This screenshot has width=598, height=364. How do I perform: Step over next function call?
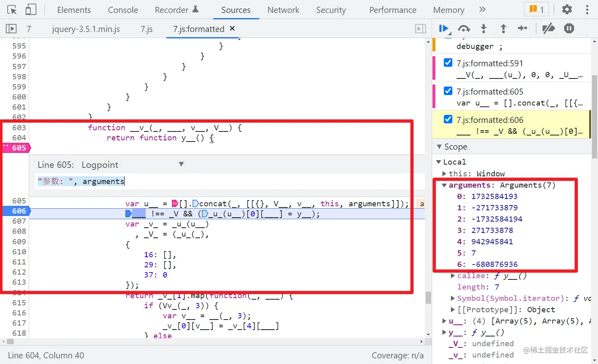click(x=464, y=28)
